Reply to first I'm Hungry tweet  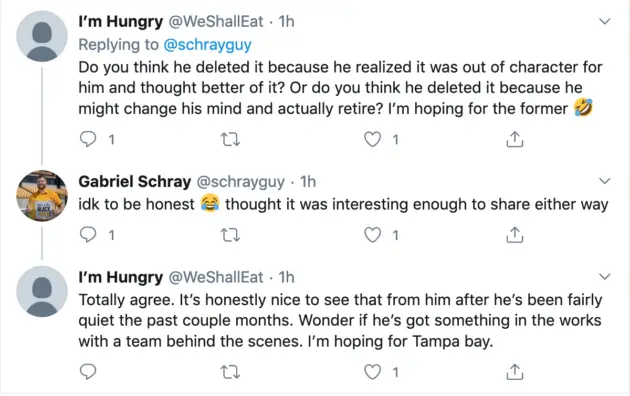[x=88, y=139]
